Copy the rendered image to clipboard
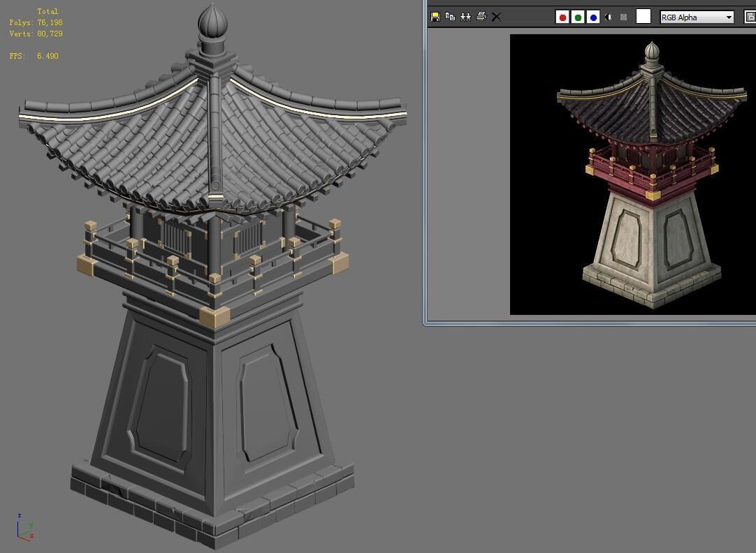 pos(451,17)
